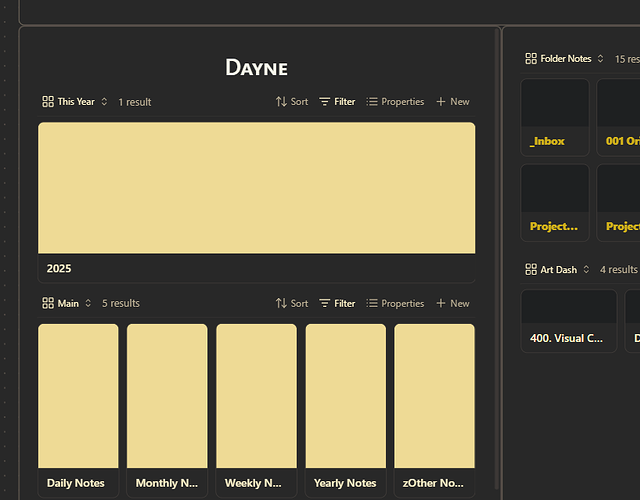Viewport: 640px width, 500px height.
Task: Click the 1 result count label
Action: (135, 102)
